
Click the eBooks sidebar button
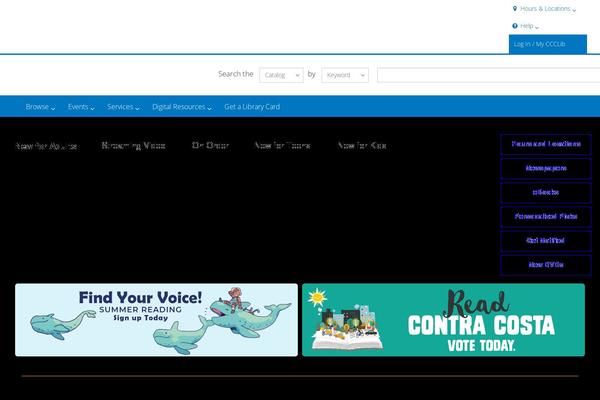coord(546,193)
